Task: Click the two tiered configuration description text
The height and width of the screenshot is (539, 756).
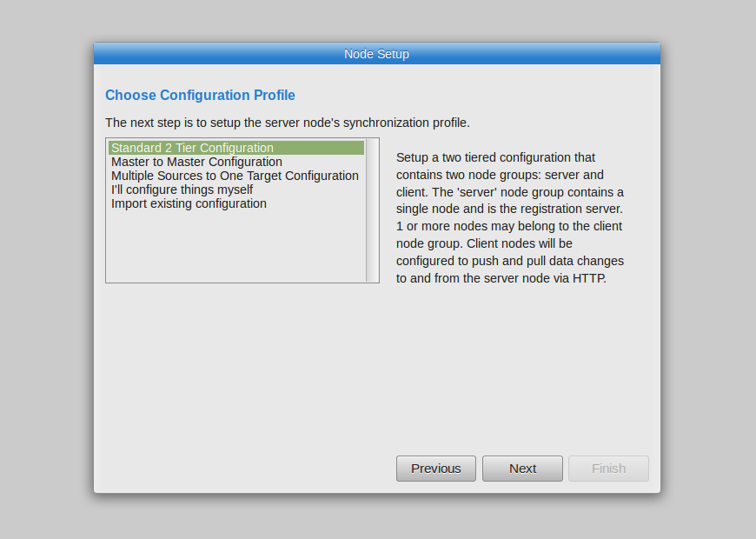Action: coord(510,217)
